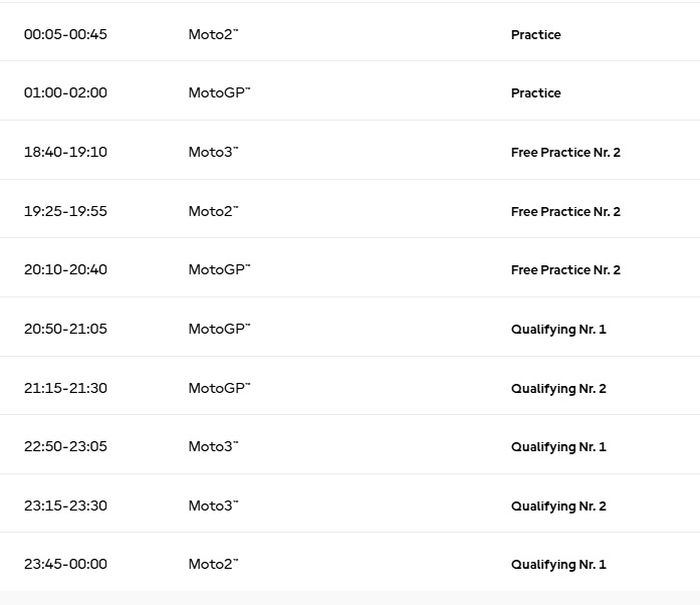Select the Moto2 Practice session label
Viewport: 700px width, 605px height.
click(535, 35)
